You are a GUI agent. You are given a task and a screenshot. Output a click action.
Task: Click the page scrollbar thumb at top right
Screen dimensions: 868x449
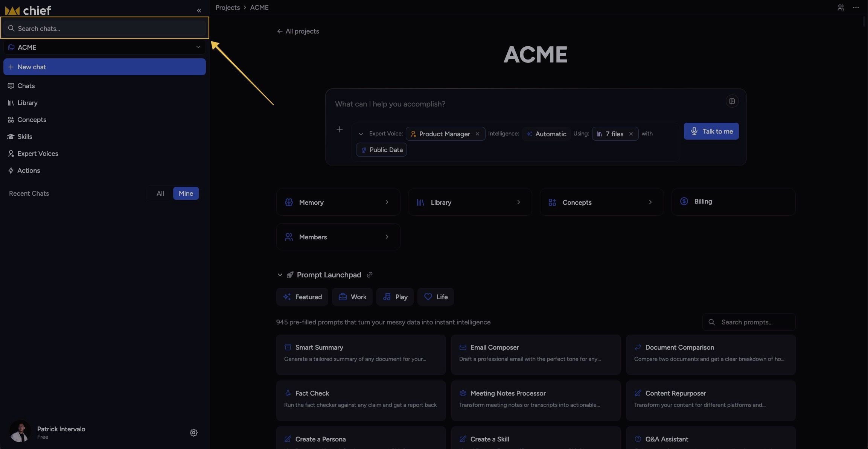point(864,21)
